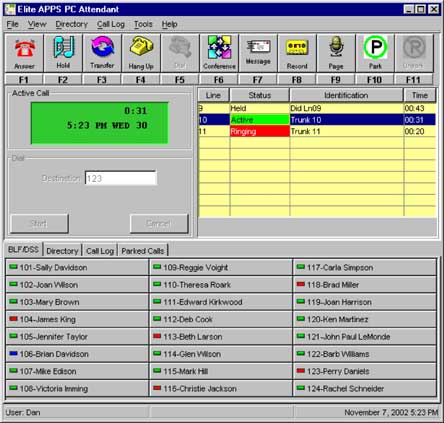The height and width of the screenshot is (423, 444).
Task: Select the Active Trunk 10 row
Action: click(317, 120)
